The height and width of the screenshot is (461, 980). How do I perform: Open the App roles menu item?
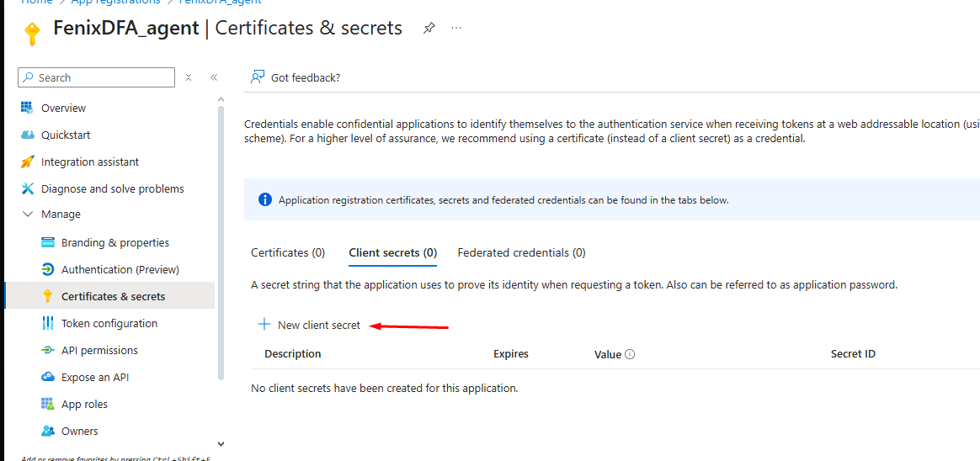[84, 404]
